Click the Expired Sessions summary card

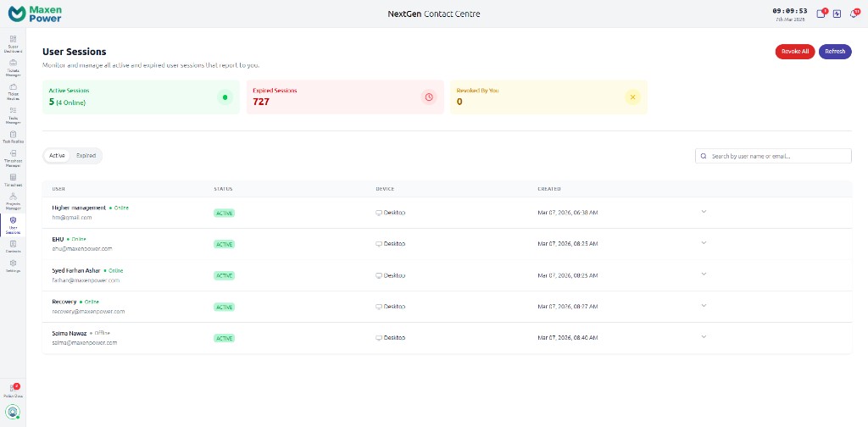pyautogui.click(x=345, y=97)
